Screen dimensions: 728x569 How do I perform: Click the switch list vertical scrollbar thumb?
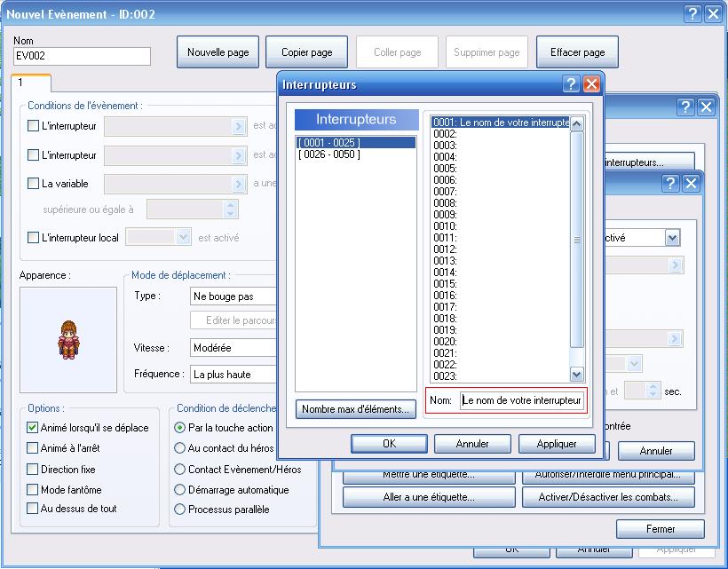[x=577, y=240]
